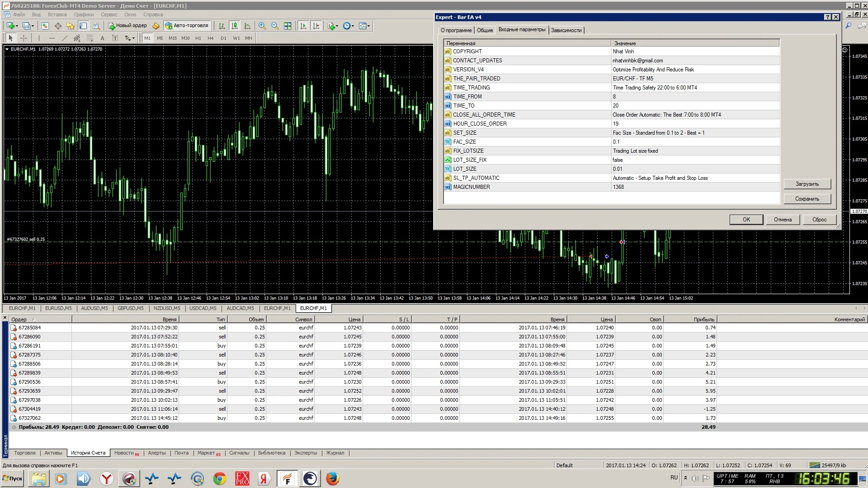
Task: Click Новый ордер button
Action: [x=127, y=26]
